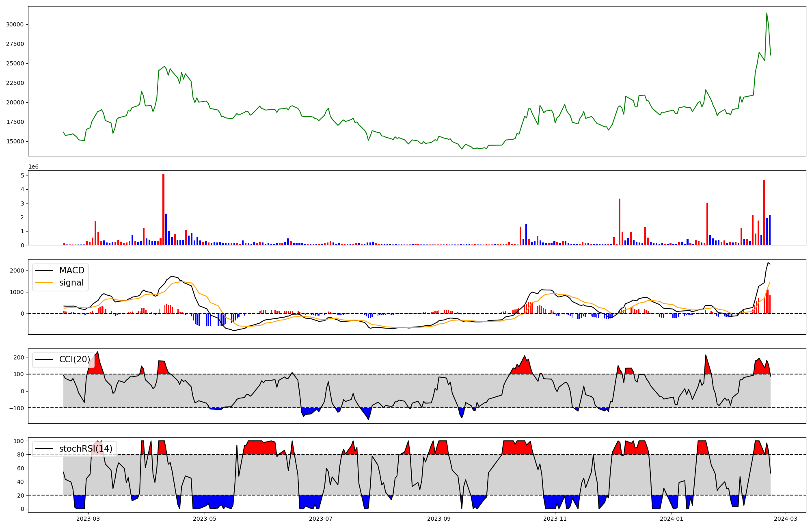The image size is (812, 528).
Task: Click the 1e6 scale label above the volume chart
Action: click(33, 167)
